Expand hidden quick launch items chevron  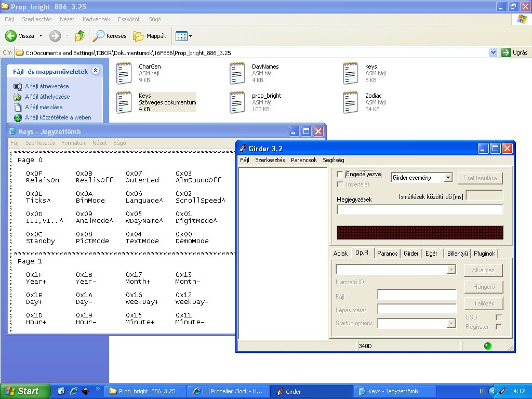click(x=98, y=389)
